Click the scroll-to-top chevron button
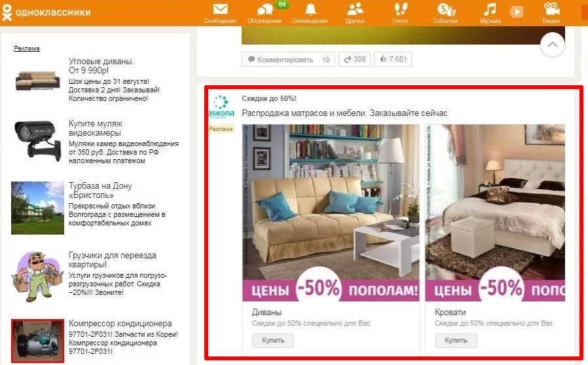Screen dimensions: 588x365 [x=552, y=45]
